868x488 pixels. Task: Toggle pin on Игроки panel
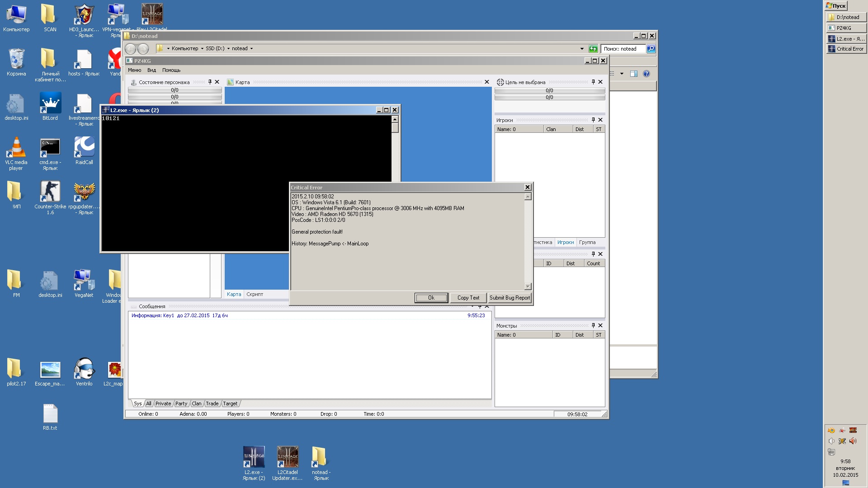pyautogui.click(x=593, y=120)
